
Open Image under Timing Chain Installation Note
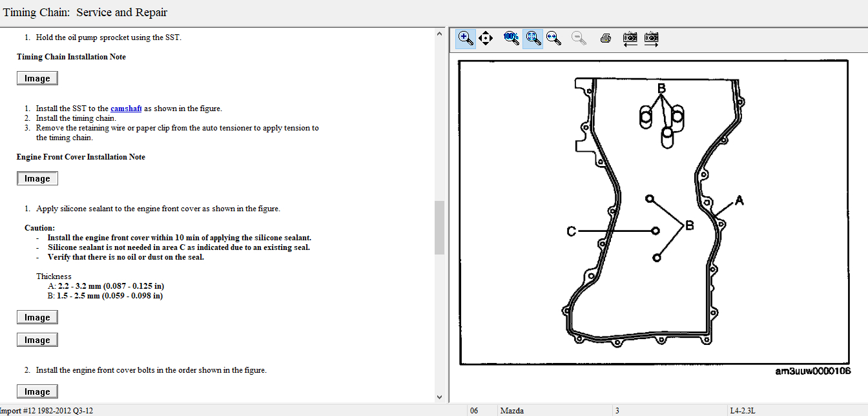[x=37, y=78]
